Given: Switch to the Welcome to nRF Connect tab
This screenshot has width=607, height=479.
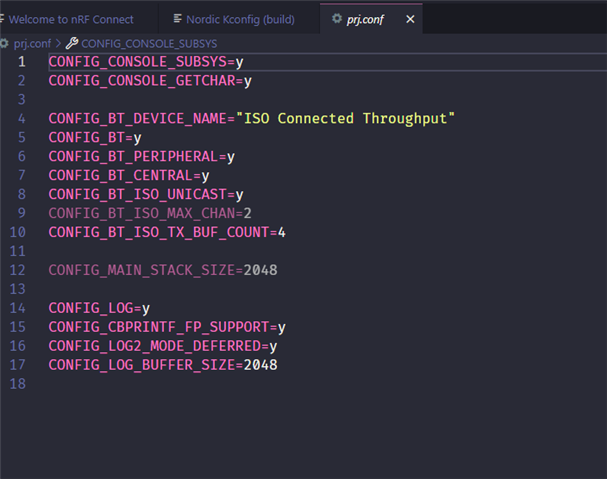Looking at the screenshot, I should [x=71, y=19].
